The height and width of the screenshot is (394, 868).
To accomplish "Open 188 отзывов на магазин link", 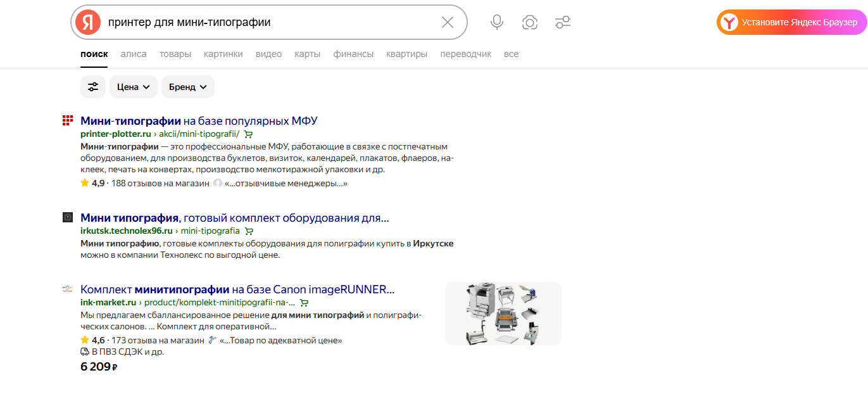I will tap(160, 183).
